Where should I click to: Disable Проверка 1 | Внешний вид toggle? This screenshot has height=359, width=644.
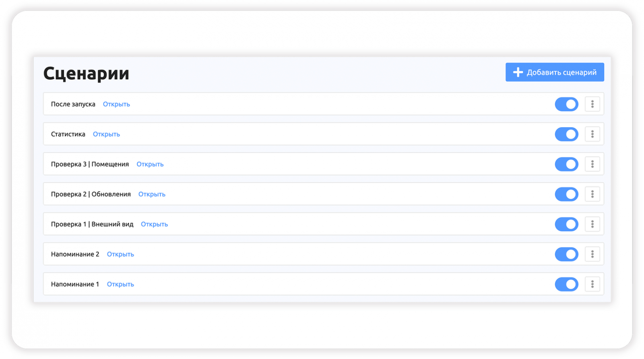pos(566,224)
